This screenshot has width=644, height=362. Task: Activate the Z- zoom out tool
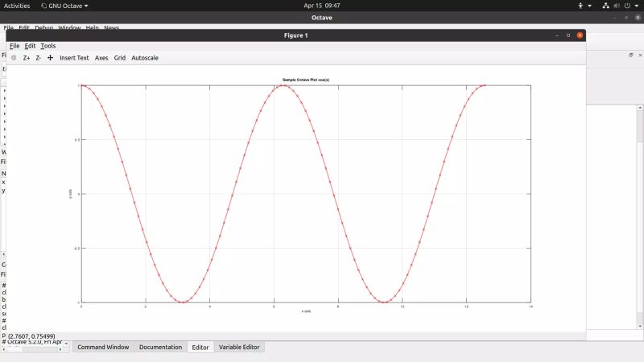pyautogui.click(x=38, y=58)
